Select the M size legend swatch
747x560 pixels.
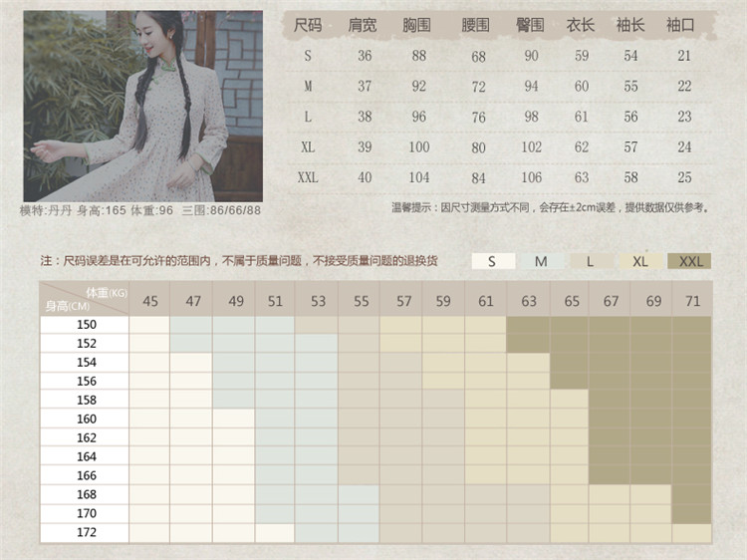541,261
